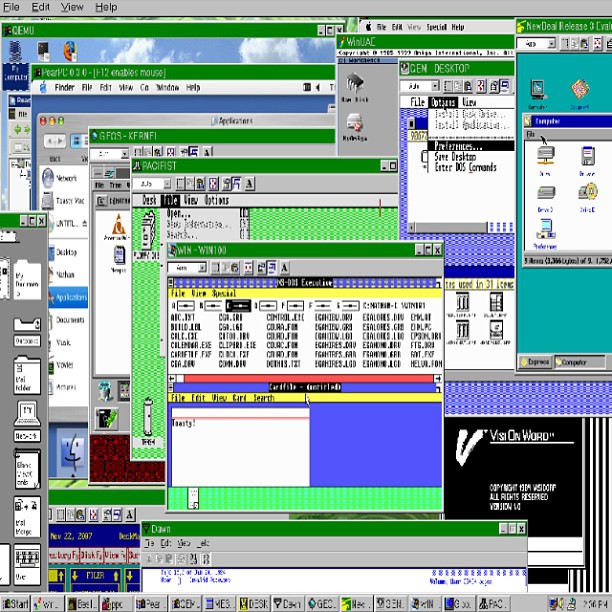The height and width of the screenshot is (612, 612).
Task: Select highlighted drive C in MS-DOS Executive
Action: (x=238, y=305)
